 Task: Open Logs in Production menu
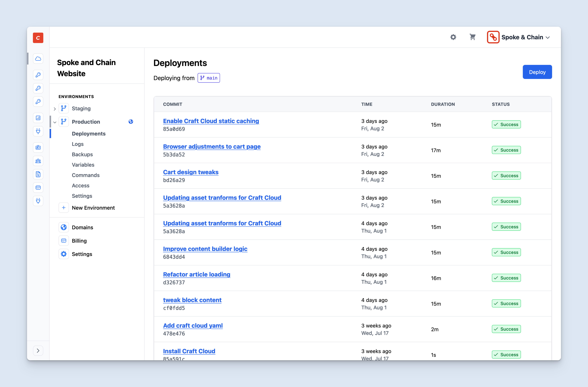tap(78, 144)
